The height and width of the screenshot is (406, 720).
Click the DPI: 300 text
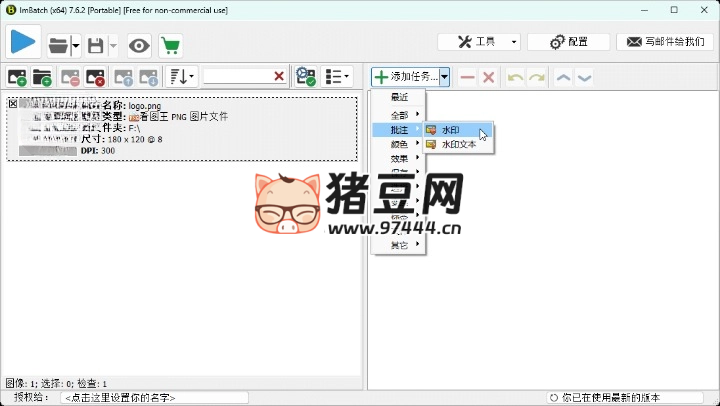(x=98, y=151)
